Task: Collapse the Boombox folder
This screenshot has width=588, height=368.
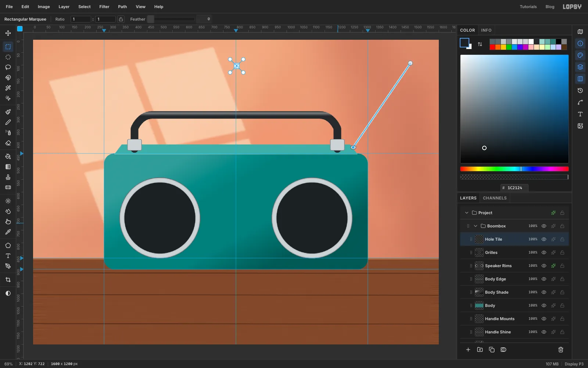Action: pyautogui.click(x=476, y=226)
